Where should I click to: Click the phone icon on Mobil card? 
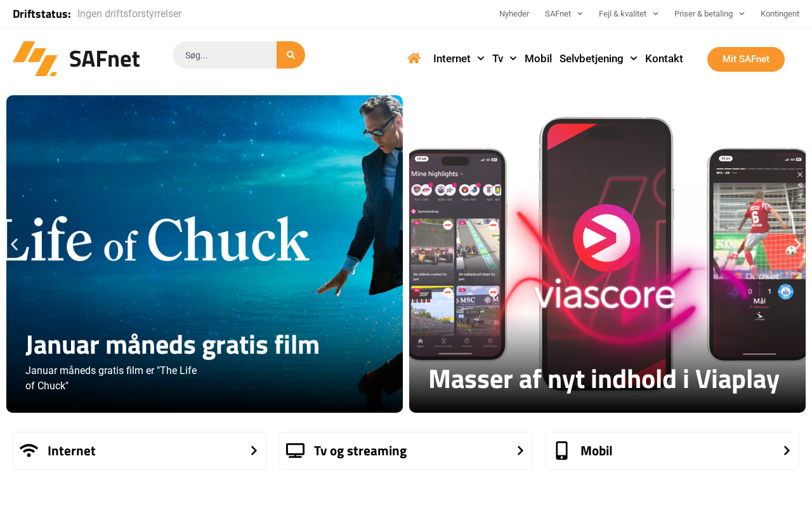(x=561, y=450)
